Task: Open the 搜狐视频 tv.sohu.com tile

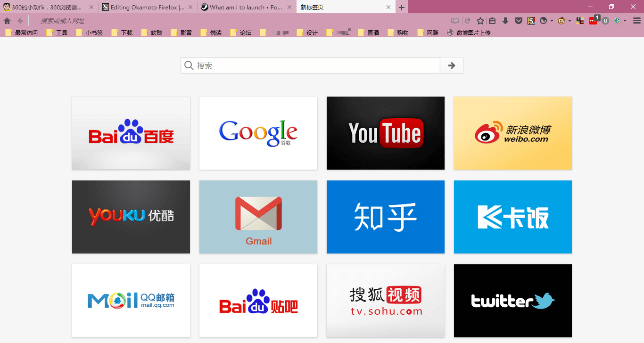Action: click(x=386, y=301)
